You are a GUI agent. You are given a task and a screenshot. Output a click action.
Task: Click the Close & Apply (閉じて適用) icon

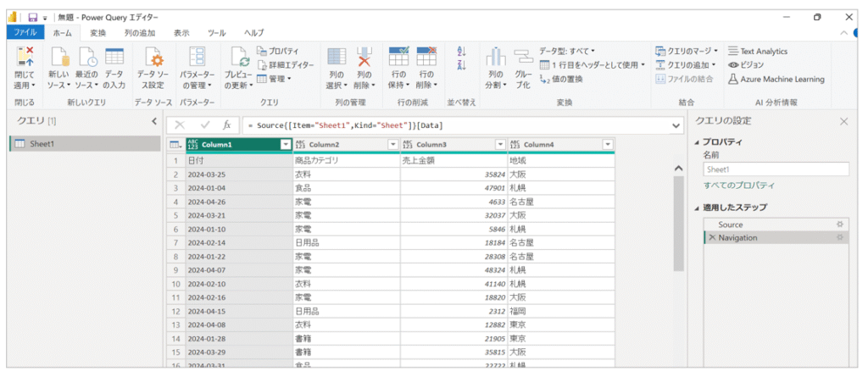click(25, 57)
